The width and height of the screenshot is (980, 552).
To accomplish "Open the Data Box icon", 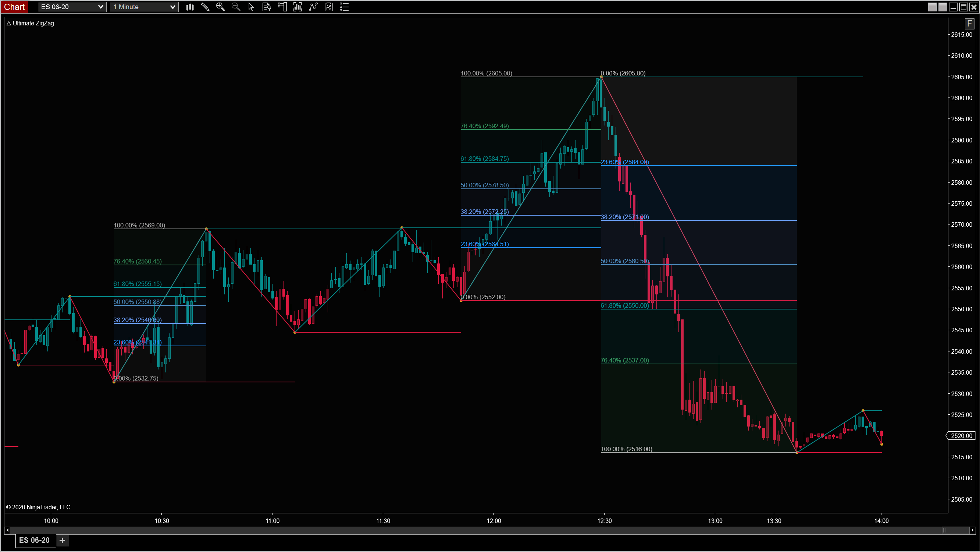I will [267, 7].
